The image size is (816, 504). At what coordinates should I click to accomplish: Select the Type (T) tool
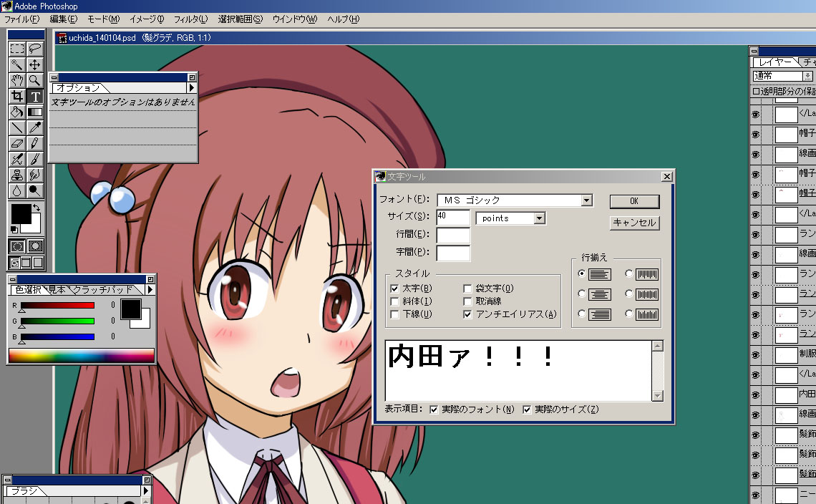coord(35,97)
